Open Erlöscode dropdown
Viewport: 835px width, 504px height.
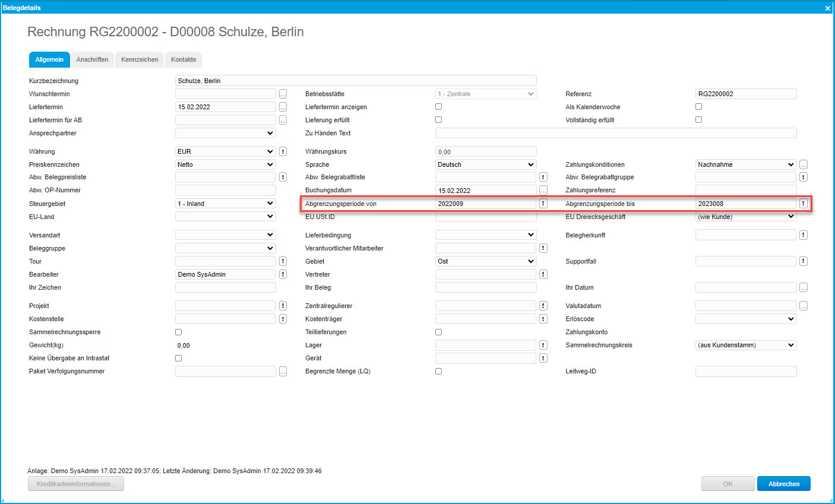tap(746, 319)
